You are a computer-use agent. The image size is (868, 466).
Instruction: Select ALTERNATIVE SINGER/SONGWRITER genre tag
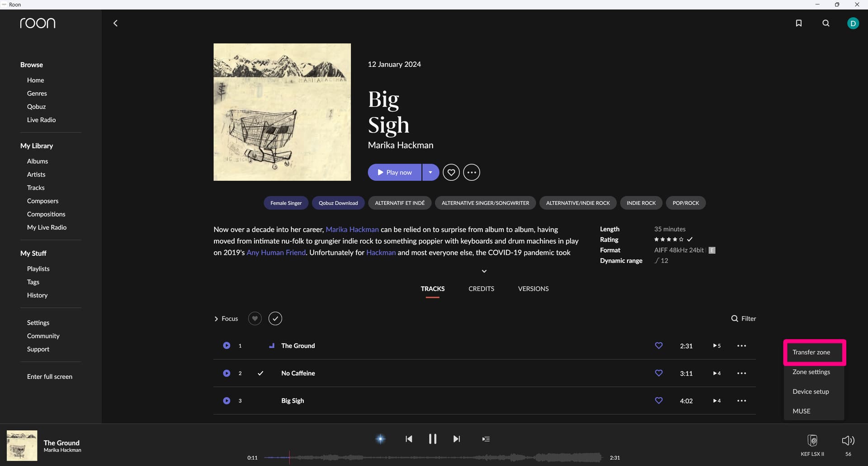pyautogui.click(x=485, y=203)
